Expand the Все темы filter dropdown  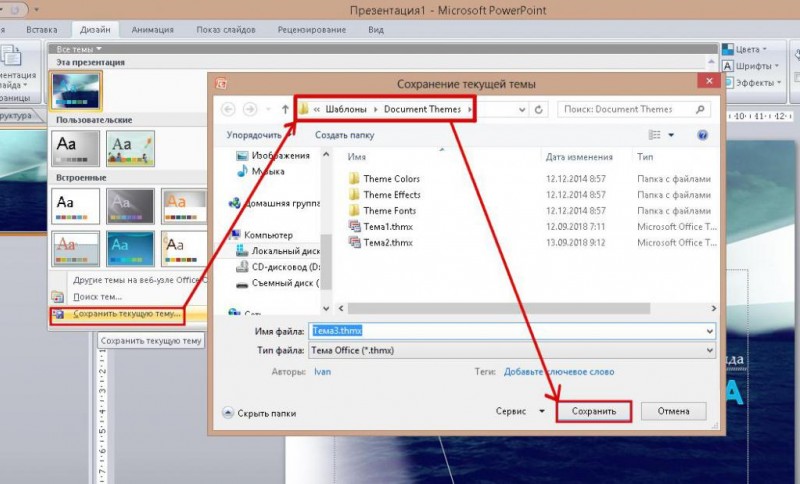(x=79, y=49)
